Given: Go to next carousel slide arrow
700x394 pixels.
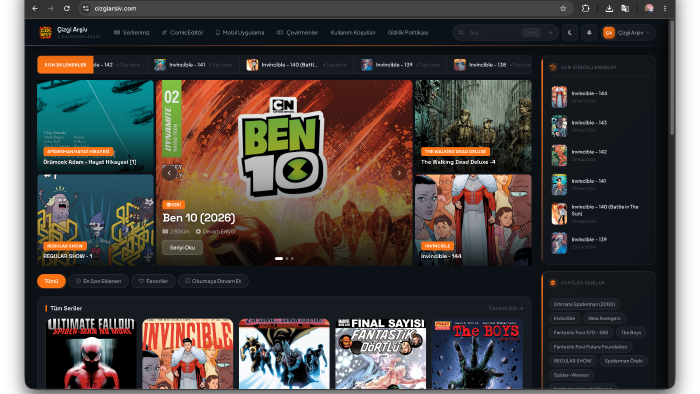Looking at the screenshot, I should pos(399,173).
